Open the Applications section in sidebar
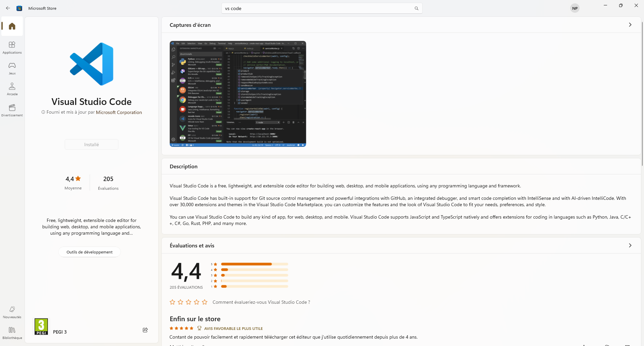The width and height of the screenshot is (644, 346). tap(12, 48)
